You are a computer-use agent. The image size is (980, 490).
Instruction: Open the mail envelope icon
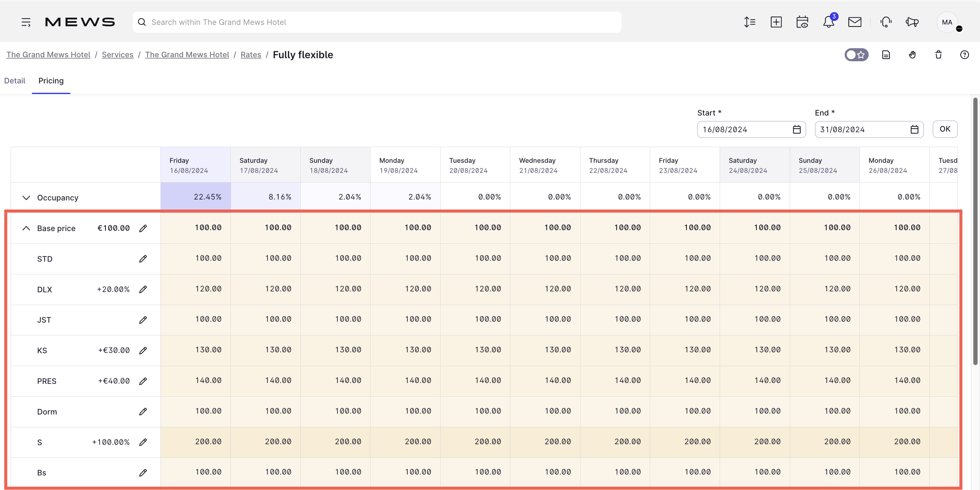[855, 22]
